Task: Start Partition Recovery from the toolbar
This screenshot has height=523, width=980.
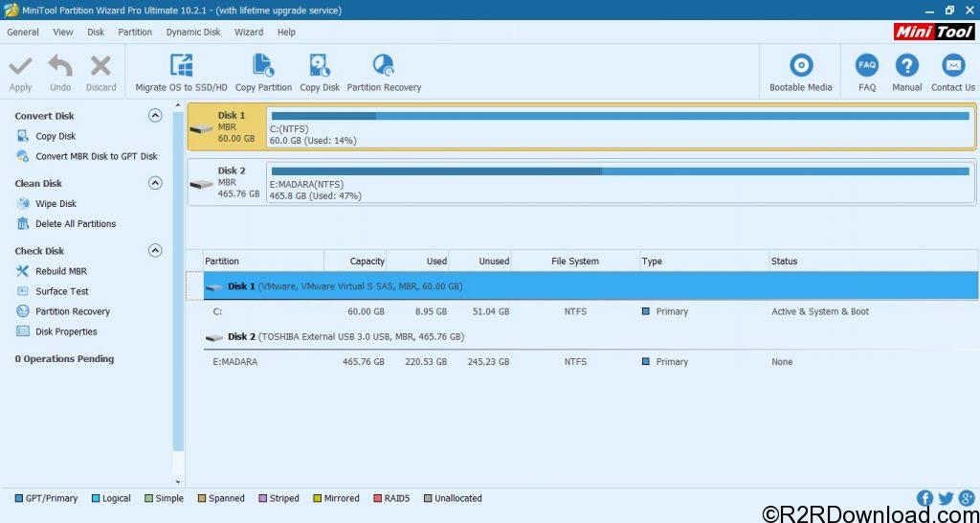Action: (384, 73)
